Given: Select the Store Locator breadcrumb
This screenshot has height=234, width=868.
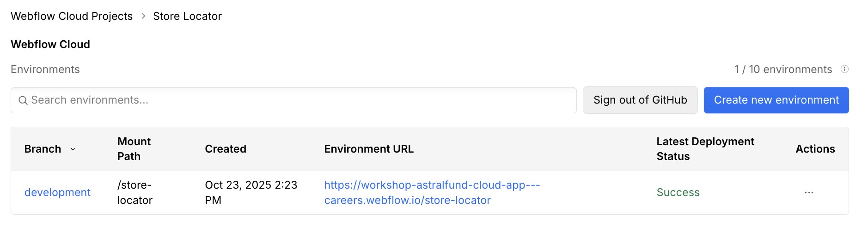Looking at the screenshot, I should (x=187, y=16).
